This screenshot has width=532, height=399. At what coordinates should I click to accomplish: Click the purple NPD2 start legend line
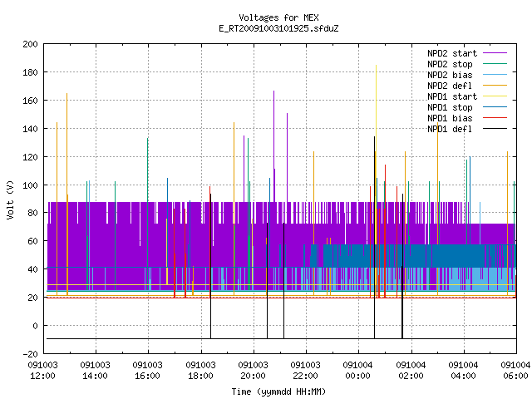tap(495, 53)
